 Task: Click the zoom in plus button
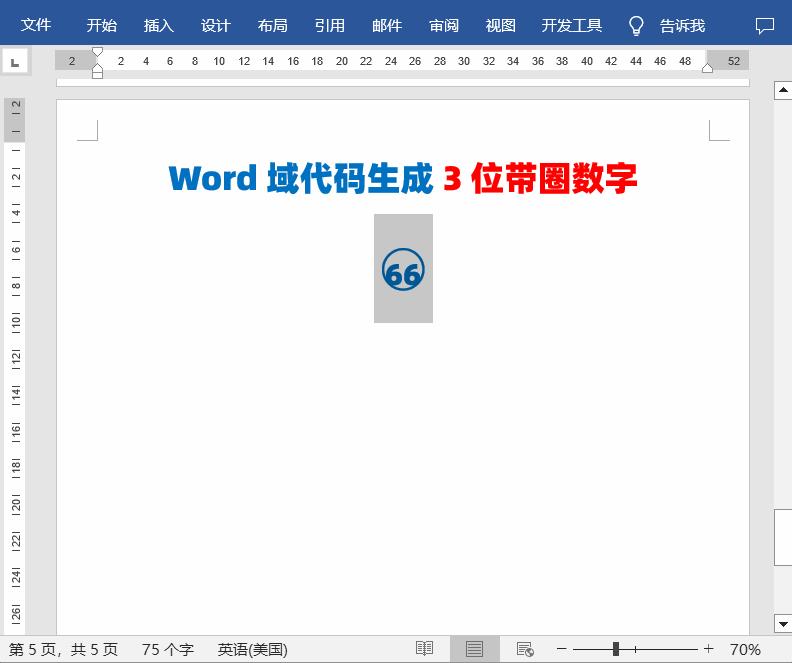coord(708,649)
